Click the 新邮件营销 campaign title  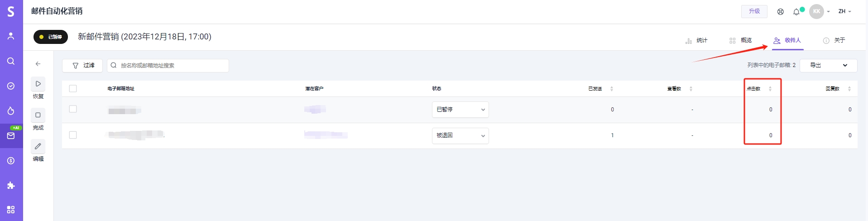pyautogui.click(x=144, y=37)
